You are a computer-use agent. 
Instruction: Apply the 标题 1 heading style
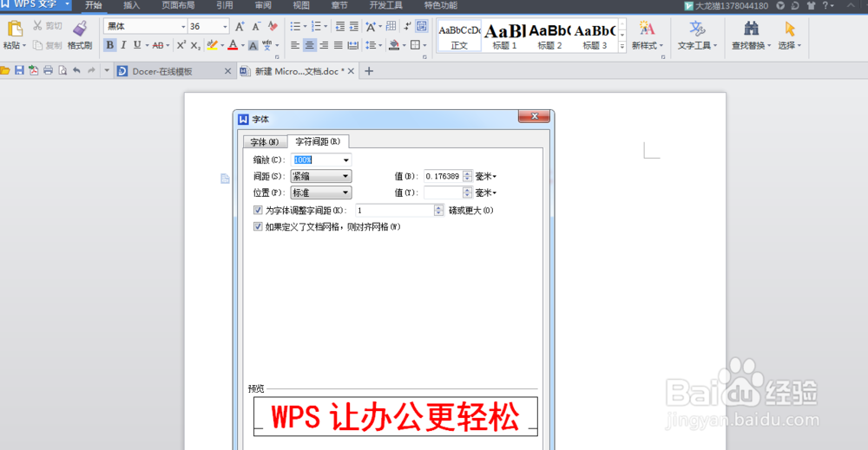(x=505, y=36)
